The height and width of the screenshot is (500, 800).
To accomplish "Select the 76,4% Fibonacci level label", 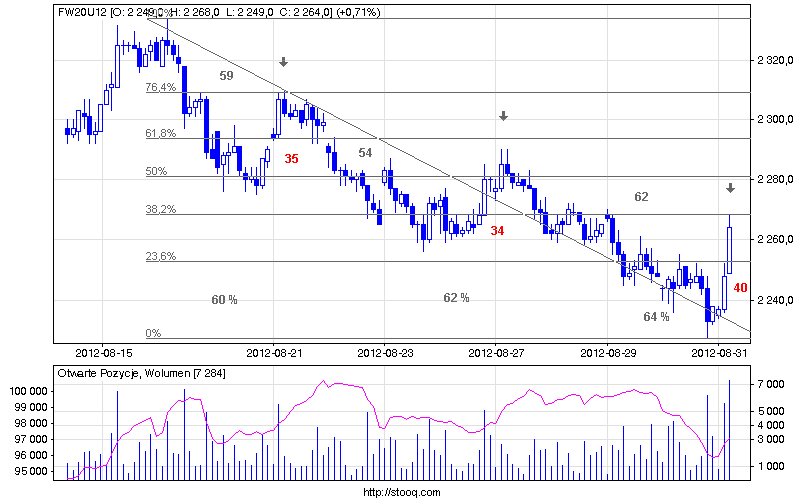I will 161,87.
